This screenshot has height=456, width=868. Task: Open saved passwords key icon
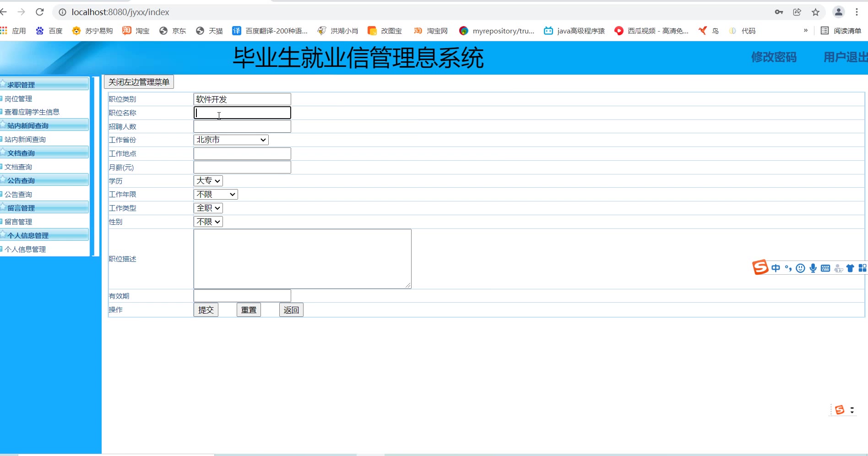pos(779,12)
